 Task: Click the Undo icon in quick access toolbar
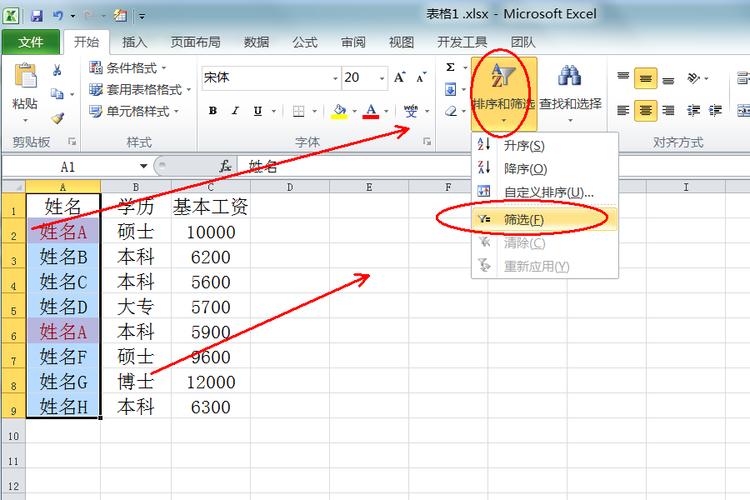58,16
